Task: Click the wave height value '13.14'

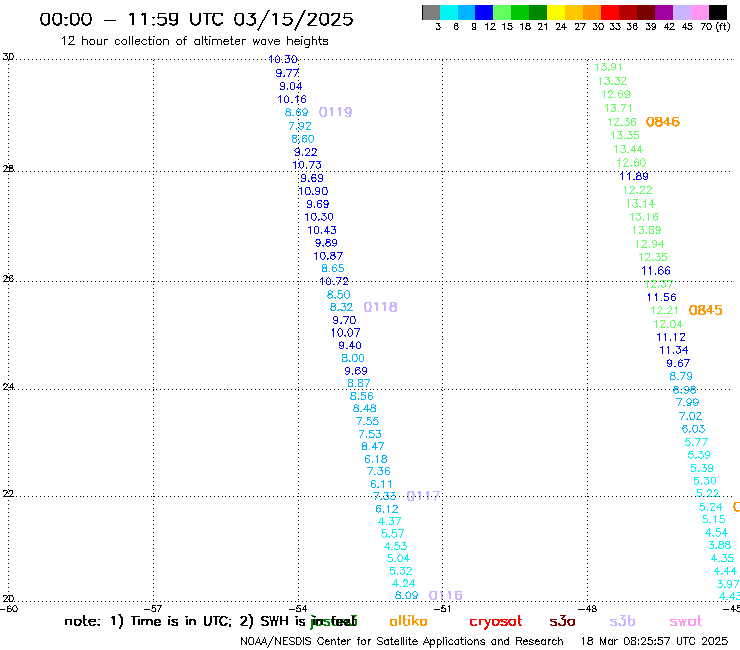Action: (640, 204)
